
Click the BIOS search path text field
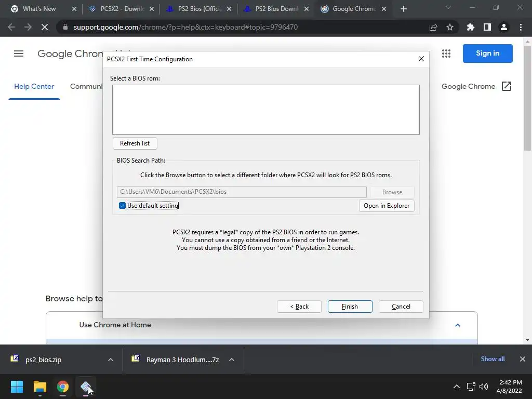tap(242, 192)
